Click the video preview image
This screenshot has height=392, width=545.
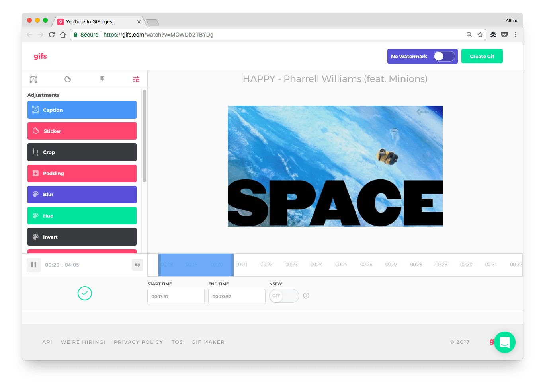tap(335, 166)
